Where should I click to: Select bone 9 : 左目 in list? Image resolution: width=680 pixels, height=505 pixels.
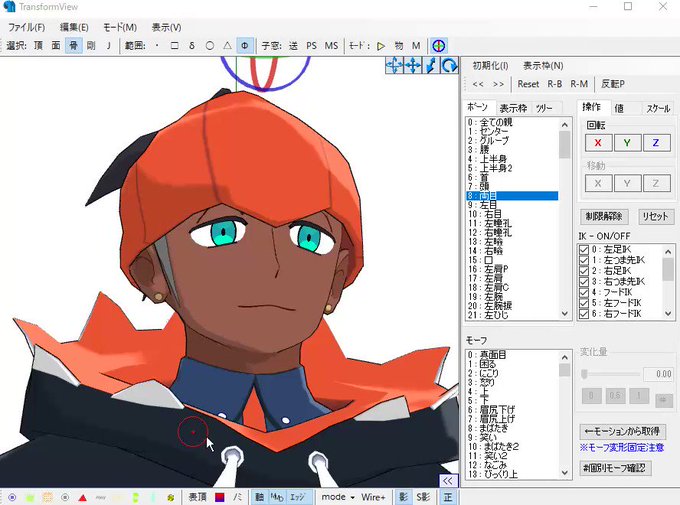point(512,205)
